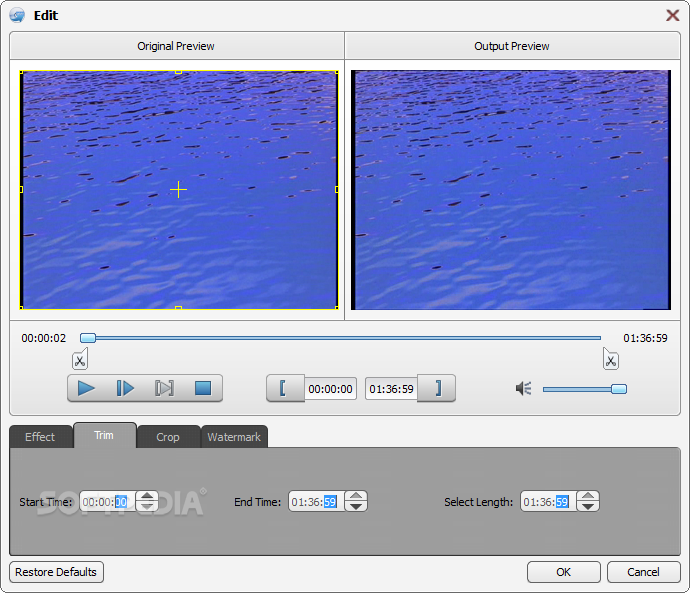The height and width of the screenshot is (593, 690).
Task: Open the Watermark tab
Action: [234, 437]
